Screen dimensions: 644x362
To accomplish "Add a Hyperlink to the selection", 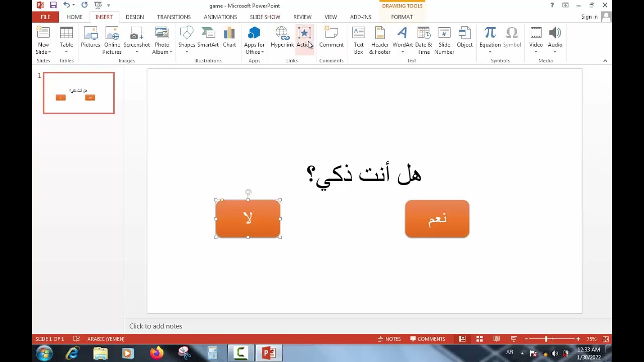I will coord(282,38).
